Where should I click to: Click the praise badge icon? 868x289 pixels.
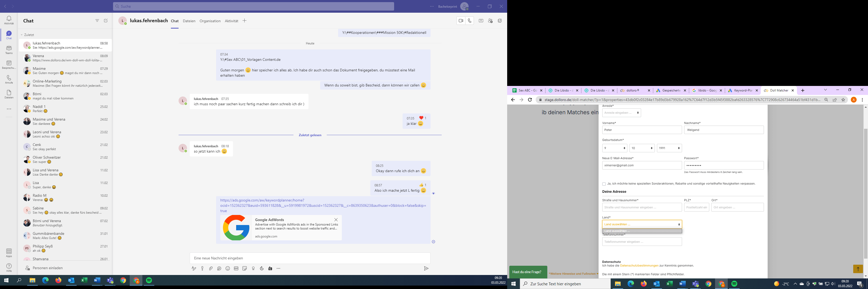tap(253, 268)
